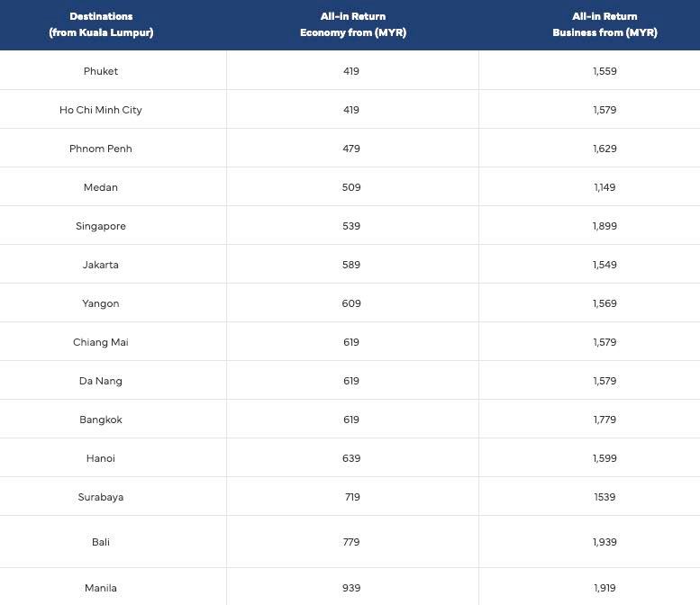Click Surabaya's economy fare 719
The image size is (700, 605).
[352, 497]
